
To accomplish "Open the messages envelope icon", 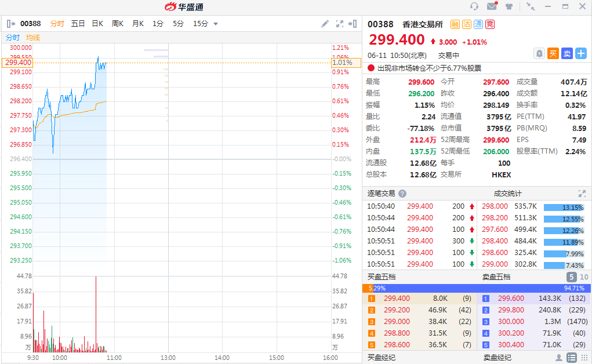I will (492, 6).
